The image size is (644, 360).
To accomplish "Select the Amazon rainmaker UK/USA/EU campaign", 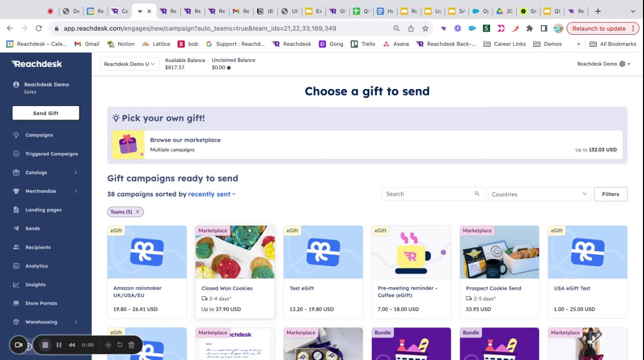I will (147, 272).
